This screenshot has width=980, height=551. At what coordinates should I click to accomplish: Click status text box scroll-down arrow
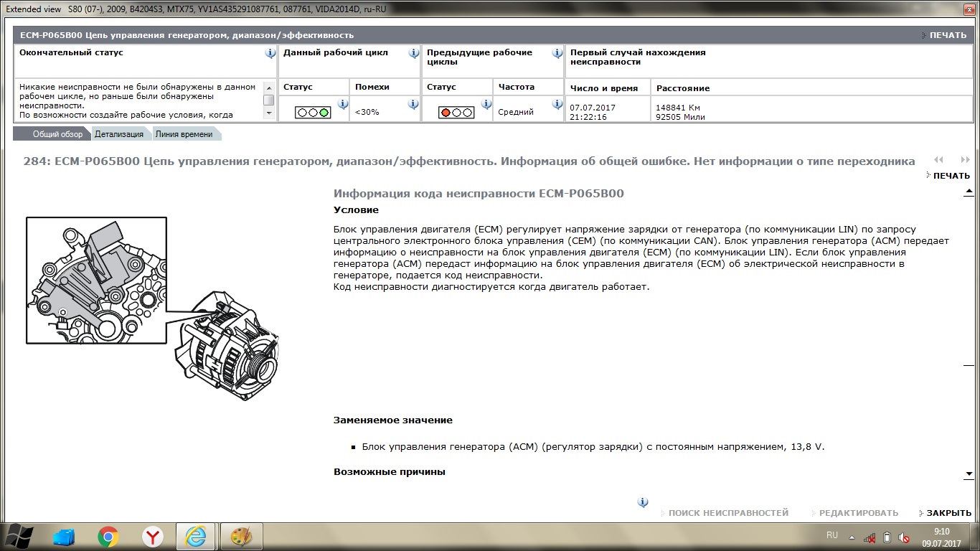269,113
